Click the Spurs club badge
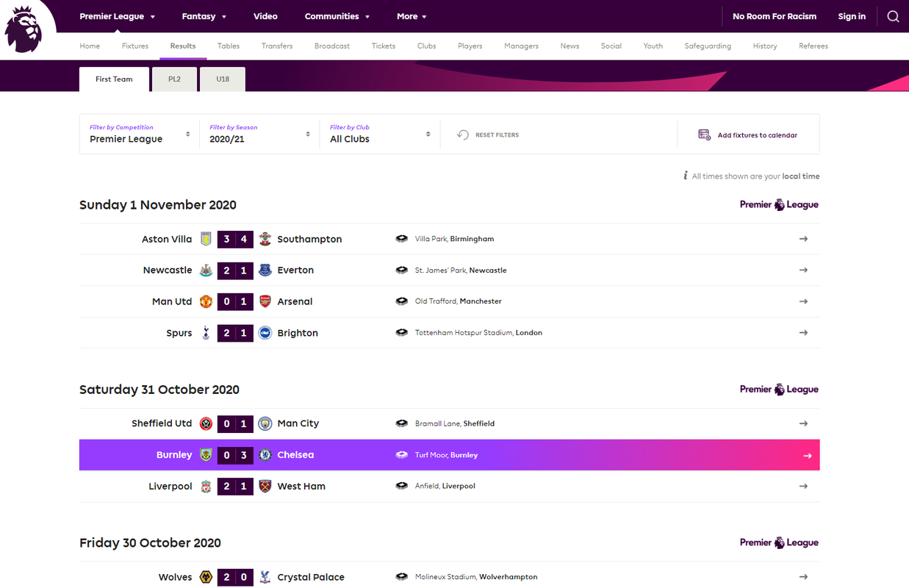909x588 pixels. click(x=206, y=333)
